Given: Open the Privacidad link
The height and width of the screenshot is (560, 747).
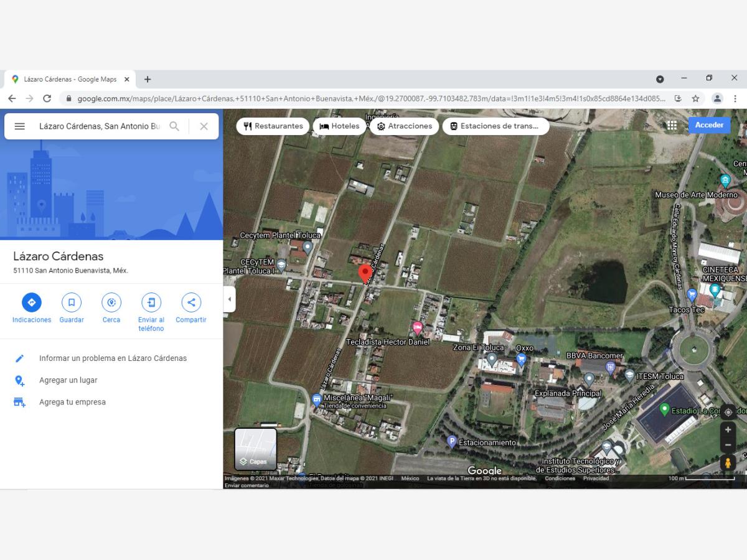Looking at the screenshot, I should pos(596,478).
